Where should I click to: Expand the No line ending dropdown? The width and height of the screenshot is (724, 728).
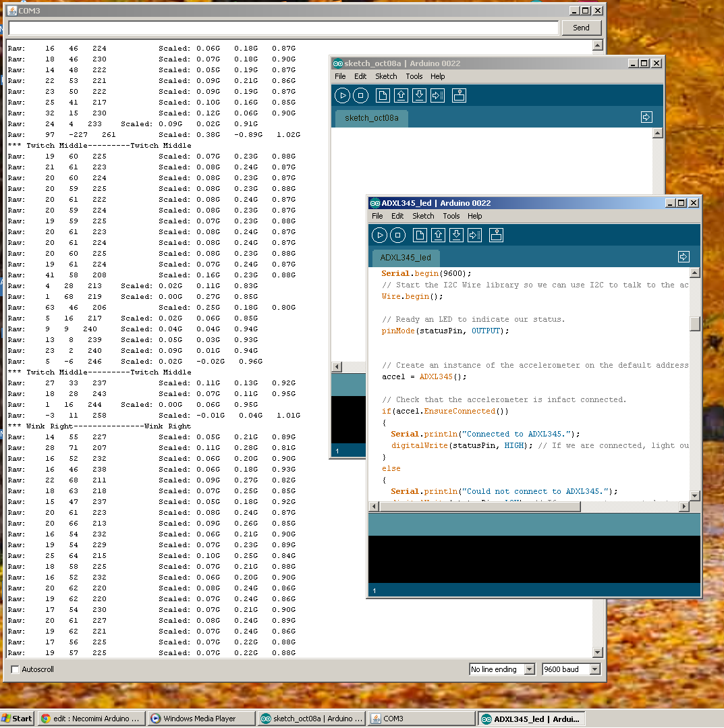[x=502, y=669]
